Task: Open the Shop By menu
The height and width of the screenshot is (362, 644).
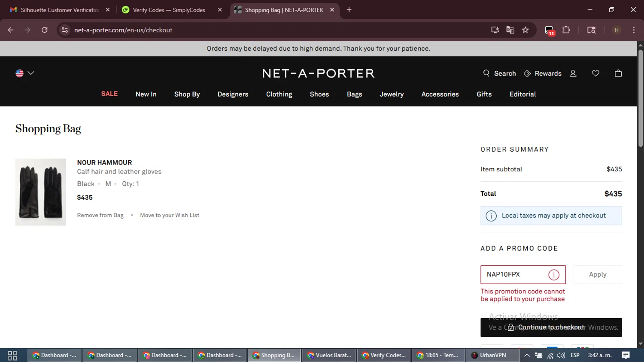Action: (187, 94)
